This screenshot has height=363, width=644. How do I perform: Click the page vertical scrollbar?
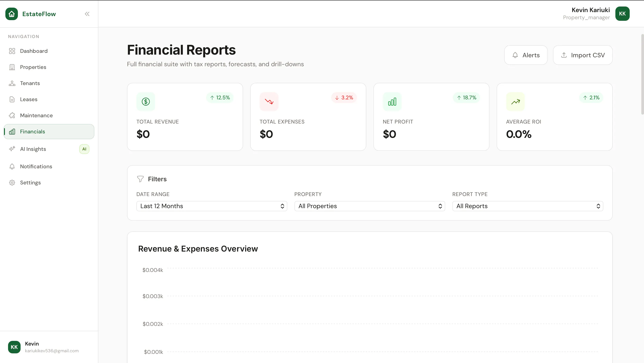tap(642, 74)
